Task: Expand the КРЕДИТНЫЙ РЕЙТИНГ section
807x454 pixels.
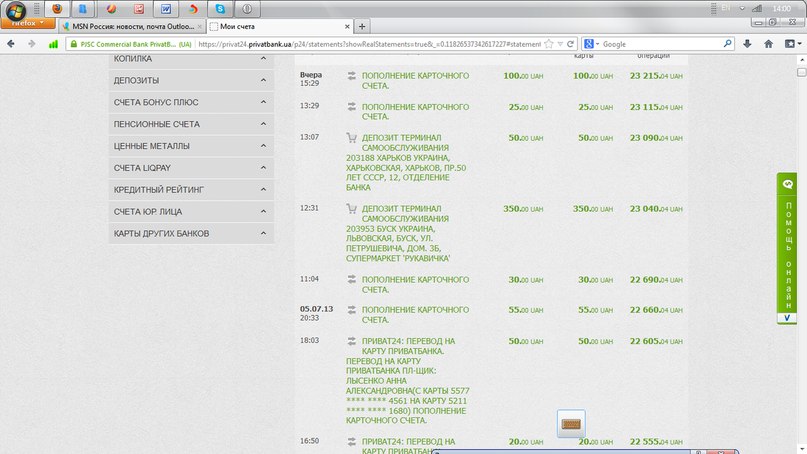Action: pyautogui.click(x=191, y=190)
